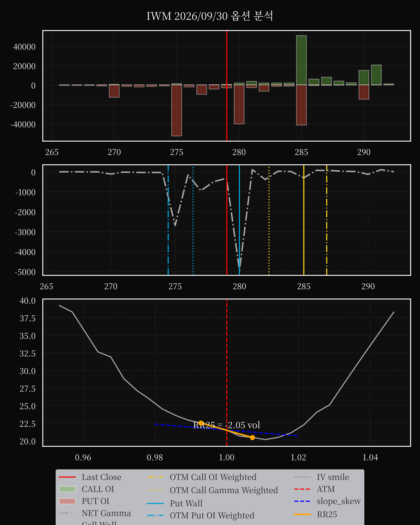The height and width of the screenshot is (525, 420).
Task: Click the dash-dot blue line near 274.5
Action: (x=168, y=220)
